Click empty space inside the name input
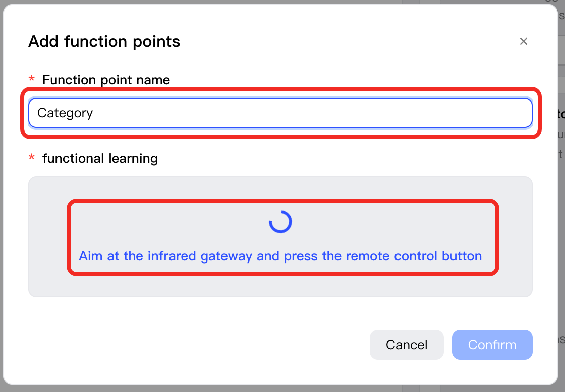 [310, 113]
